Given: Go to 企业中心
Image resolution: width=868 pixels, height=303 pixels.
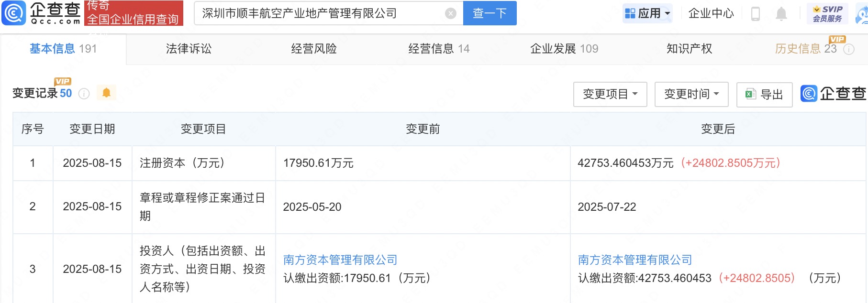Looking at the screenshot, I should click(x=711, y=13).
